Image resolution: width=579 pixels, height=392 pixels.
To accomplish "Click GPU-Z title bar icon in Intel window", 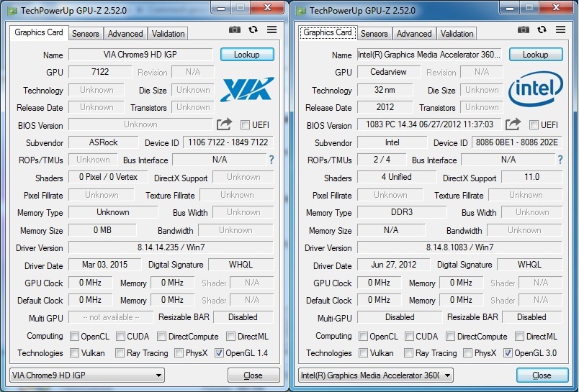I will click(x=301, y=11).
